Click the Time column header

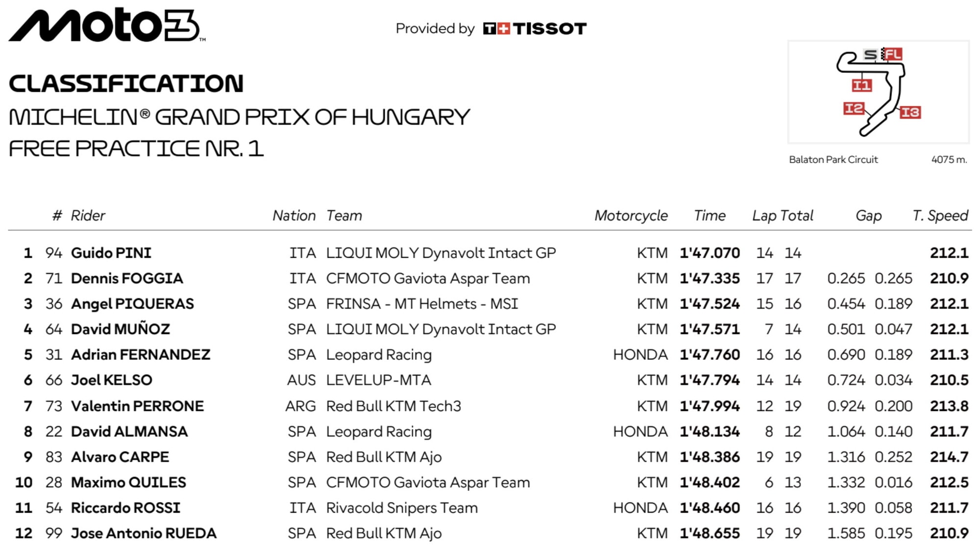coord(710,216)
